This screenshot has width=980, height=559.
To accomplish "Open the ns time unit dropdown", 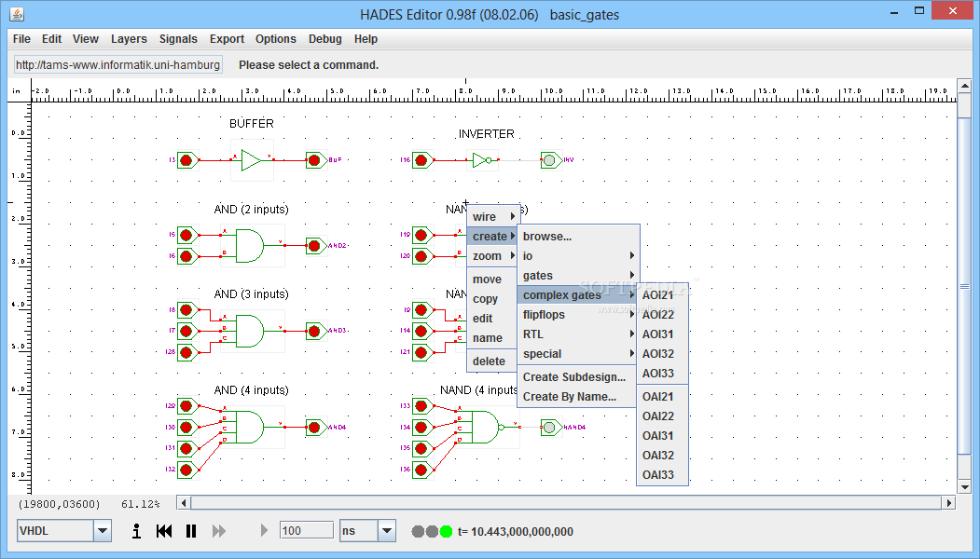I will pos(368,531).
